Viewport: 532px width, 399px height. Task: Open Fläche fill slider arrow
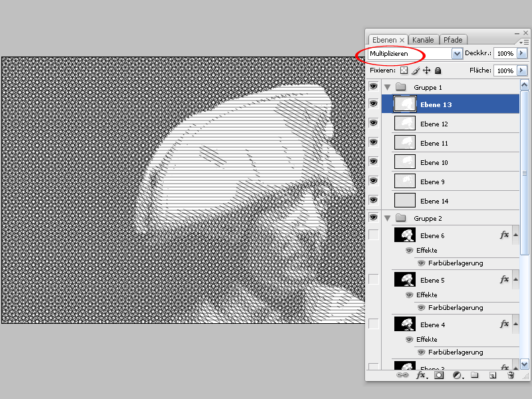[x=521, y=70]
